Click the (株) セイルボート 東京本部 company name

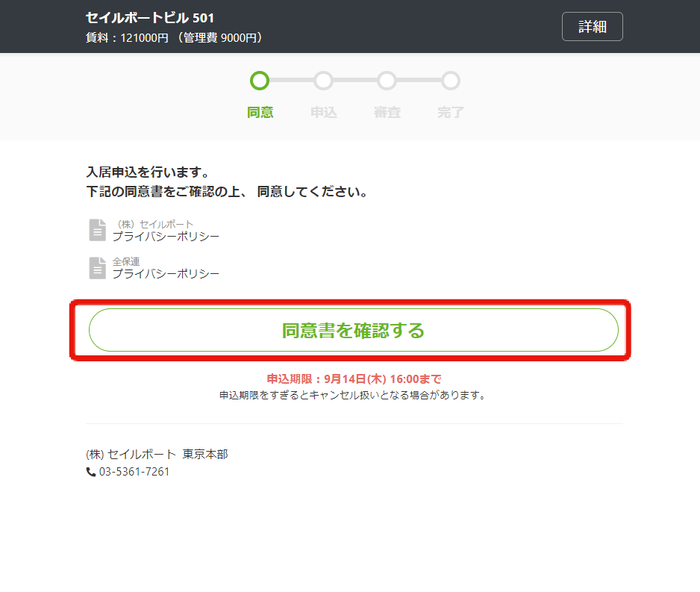(157, 455)
